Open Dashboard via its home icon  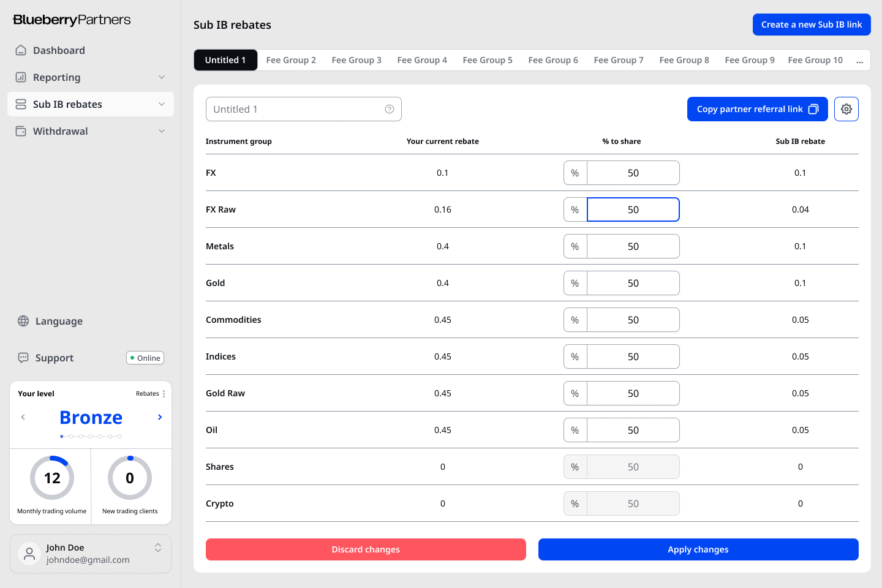click(x=21, y=50)
